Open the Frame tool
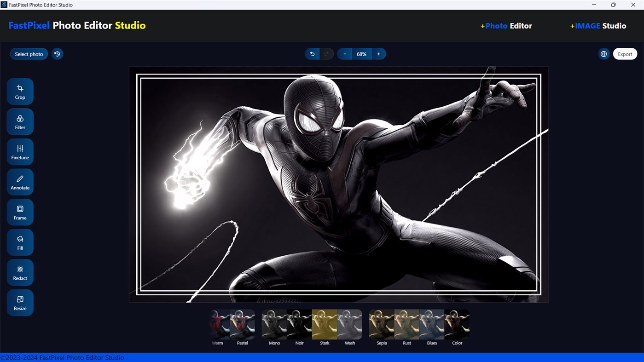 (x=20, y=212)
